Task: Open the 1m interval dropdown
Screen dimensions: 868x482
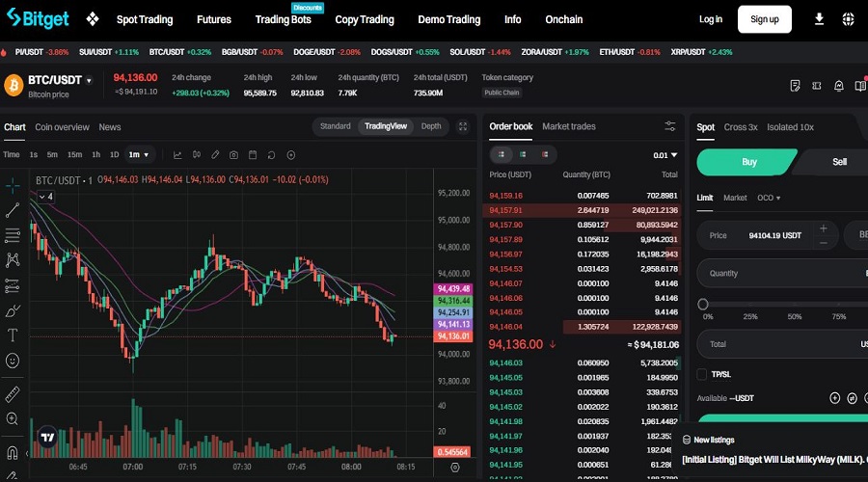Action: pyautogui.click(x=139, y=155)
